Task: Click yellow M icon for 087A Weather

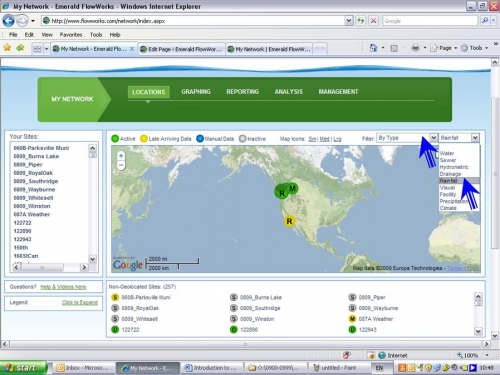Action: point(352,319)
